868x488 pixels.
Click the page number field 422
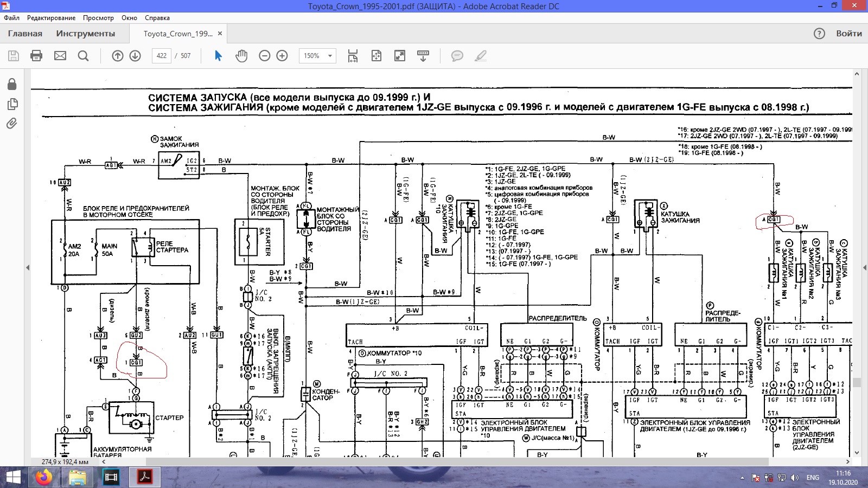coord(161,55)
